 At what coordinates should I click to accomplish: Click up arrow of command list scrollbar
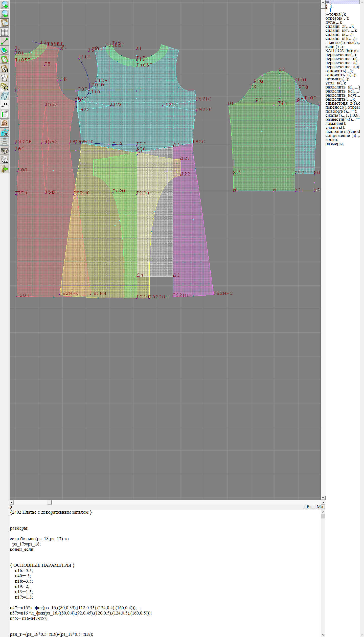pos(323,2)
